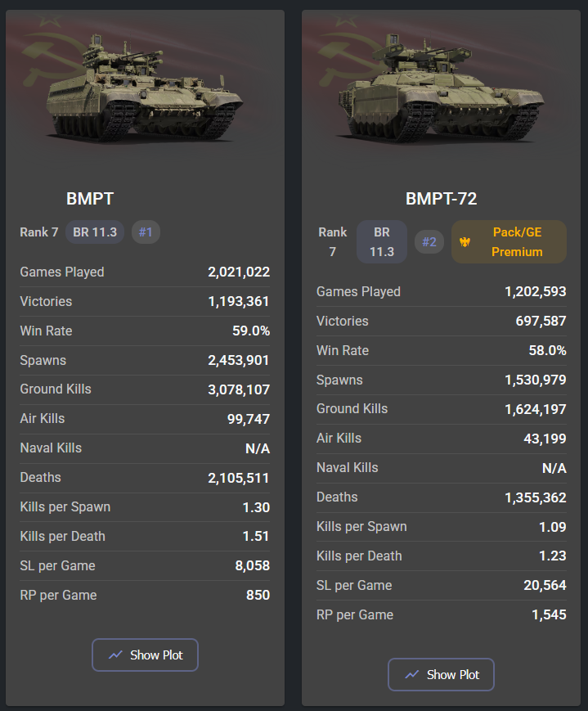Click the BMPT-72 vehicle title
Screen dimensions: 588x711
pos(442,199)
